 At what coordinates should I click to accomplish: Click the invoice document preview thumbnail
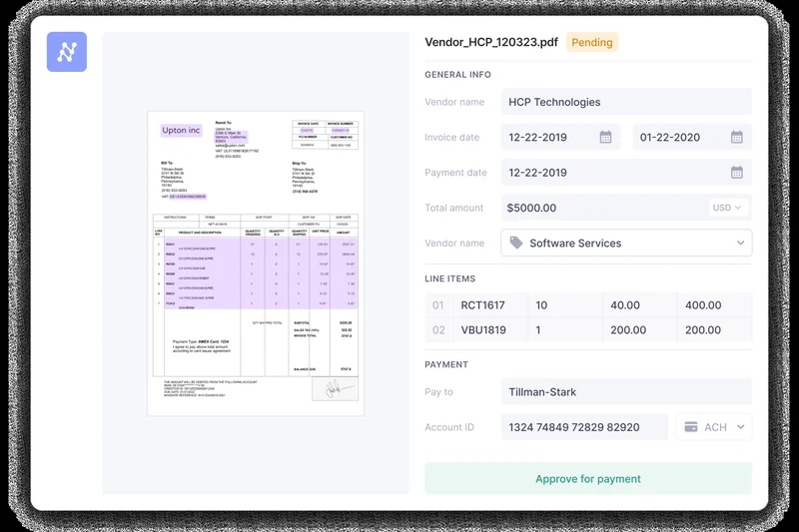coord(256,263)
